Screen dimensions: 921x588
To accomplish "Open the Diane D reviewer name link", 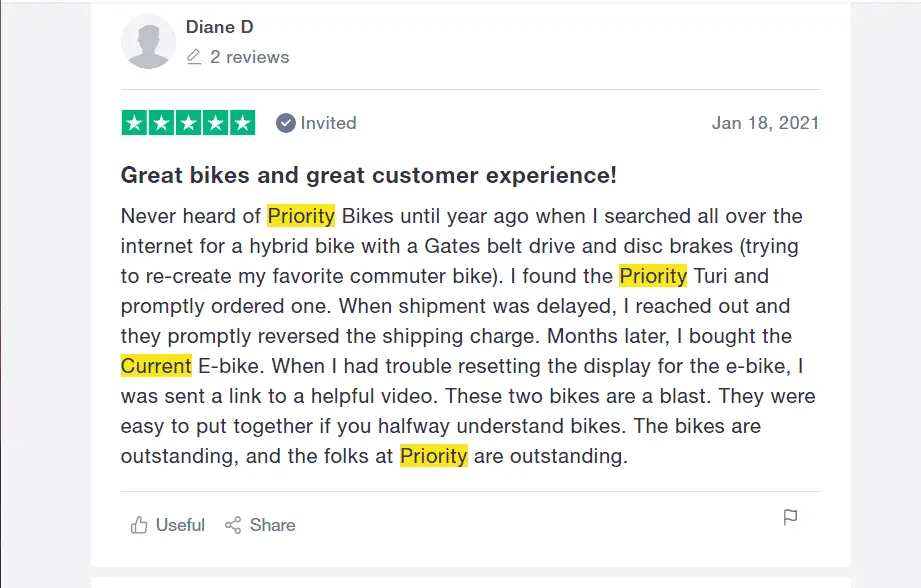I will tap(219, 27).
